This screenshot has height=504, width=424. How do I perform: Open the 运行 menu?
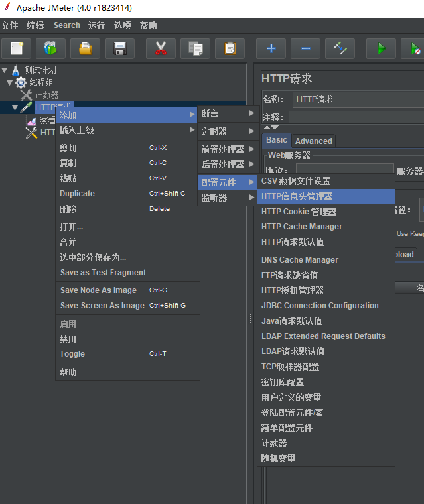coord(96,25)
